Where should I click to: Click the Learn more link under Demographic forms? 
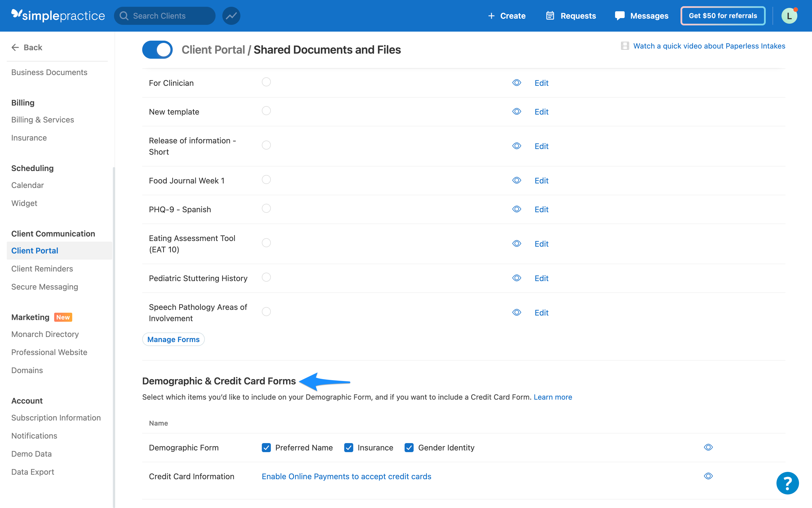click(553, 397)
